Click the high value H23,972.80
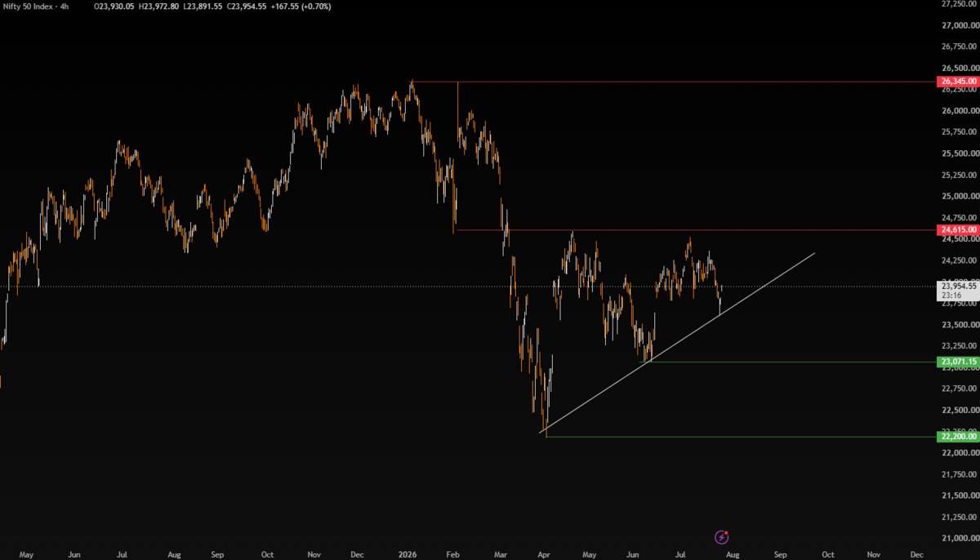The width and height of the screenshot is (980, 560). pos(158,6)
